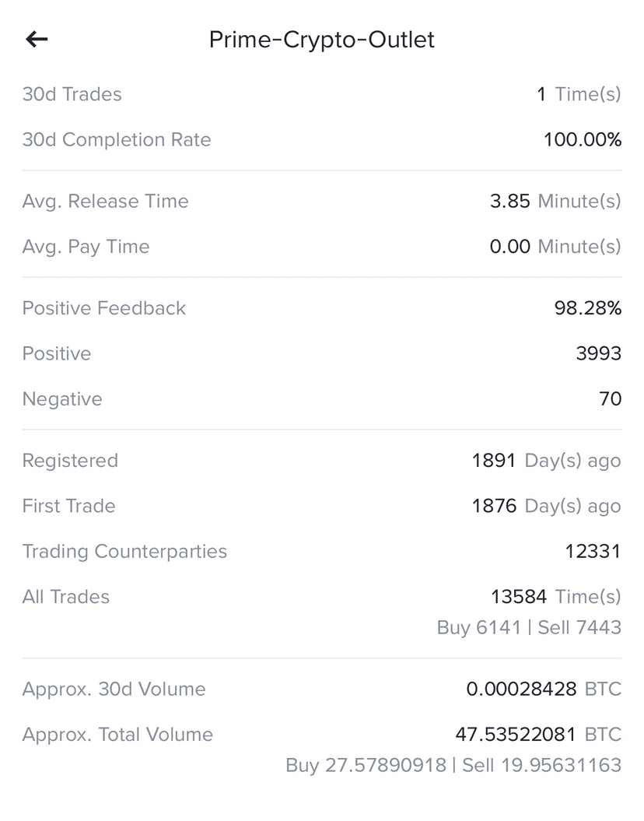This screenshot has height=821, width=644.
Task: Tap the Avg. Pay Time value
Action: (x=555, y=247)
